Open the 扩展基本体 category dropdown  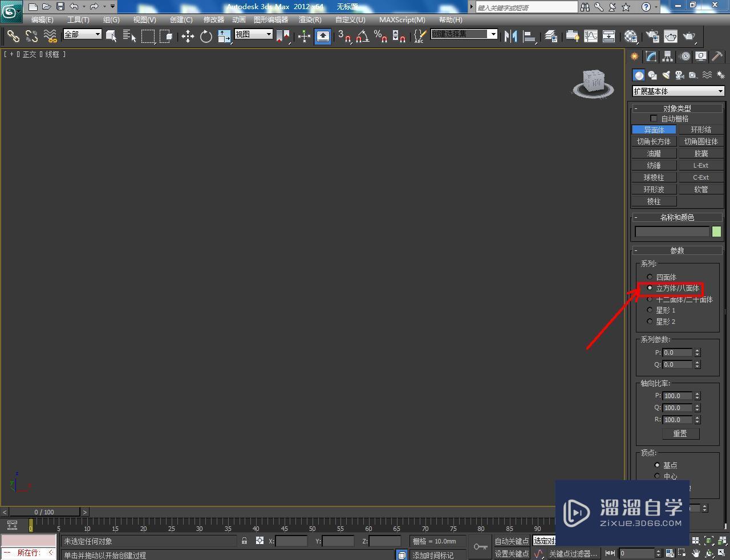678,91
